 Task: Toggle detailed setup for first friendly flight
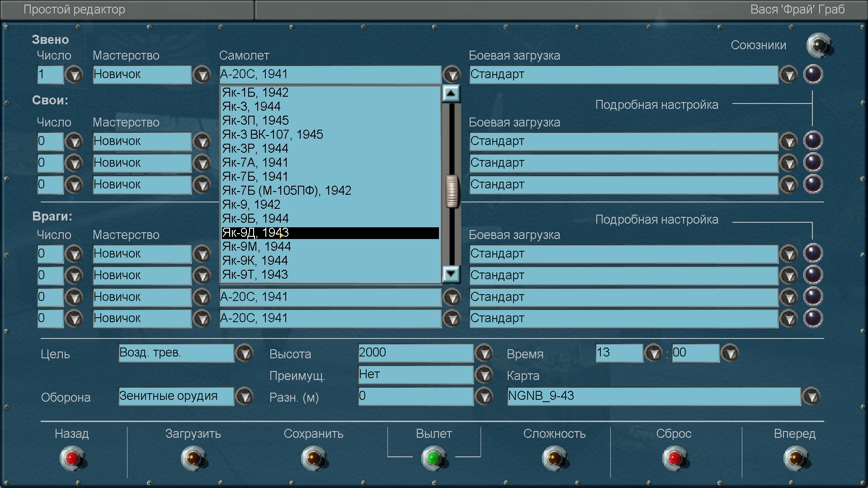pos(812,141)
